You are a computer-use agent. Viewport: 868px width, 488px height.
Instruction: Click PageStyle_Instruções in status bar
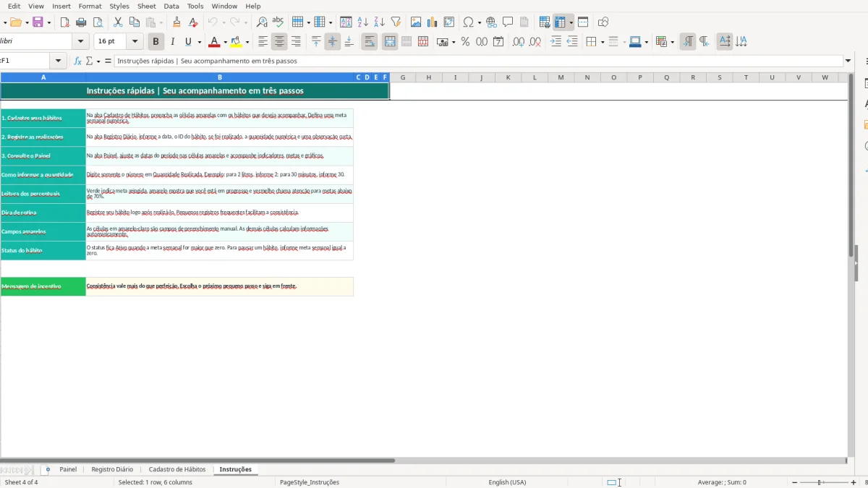tap(310, 482)
